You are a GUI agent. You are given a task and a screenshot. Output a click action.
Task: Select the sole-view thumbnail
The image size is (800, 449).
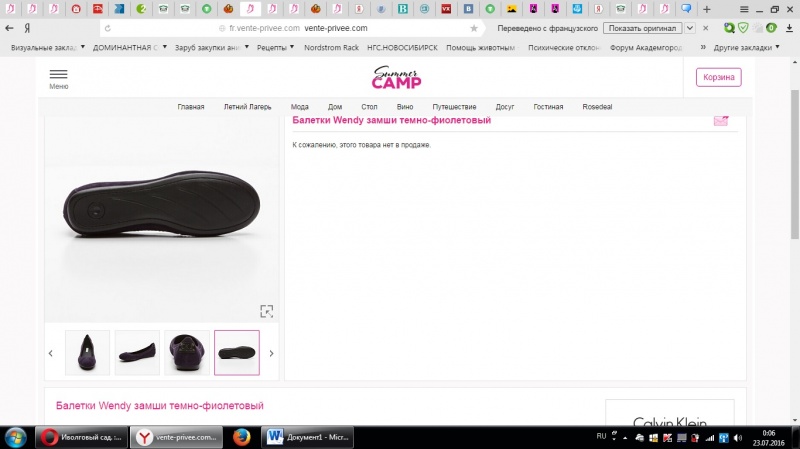pos(237,353)
